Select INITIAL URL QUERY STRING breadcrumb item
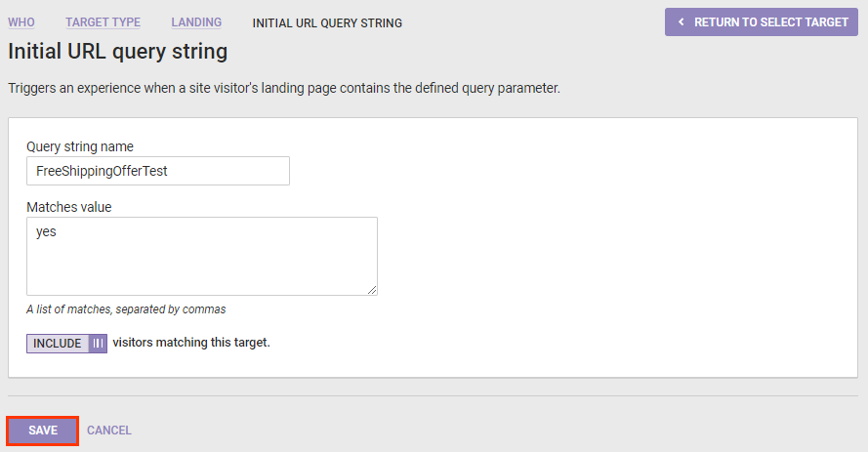The width and height of the screenshot is (868, 452). point(326,22)
